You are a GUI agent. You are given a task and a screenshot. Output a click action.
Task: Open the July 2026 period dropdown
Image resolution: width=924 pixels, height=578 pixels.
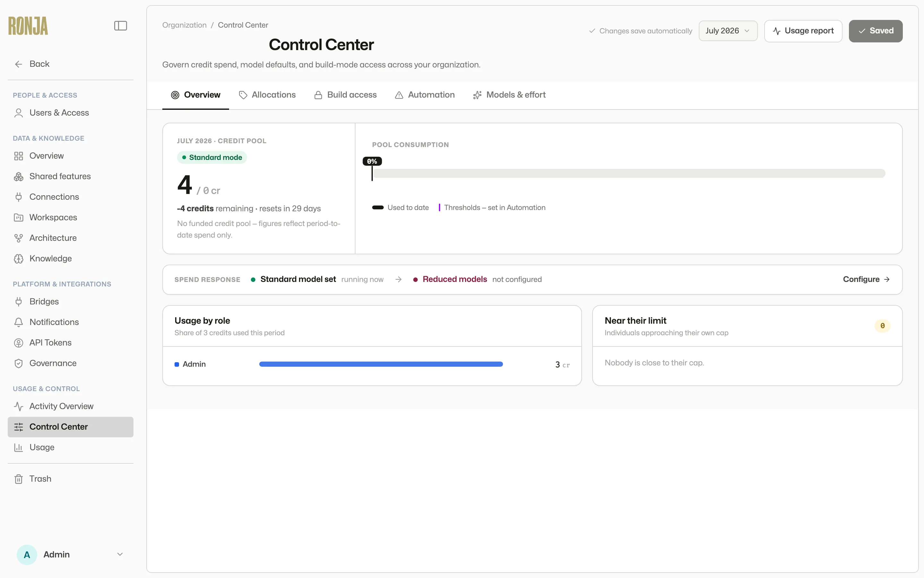728,31
